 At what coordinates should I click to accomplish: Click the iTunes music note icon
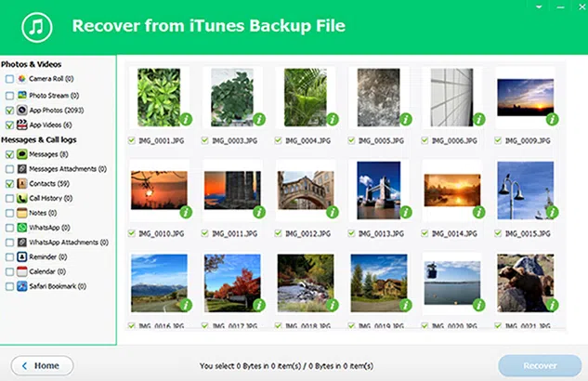[x=36, y=26]
